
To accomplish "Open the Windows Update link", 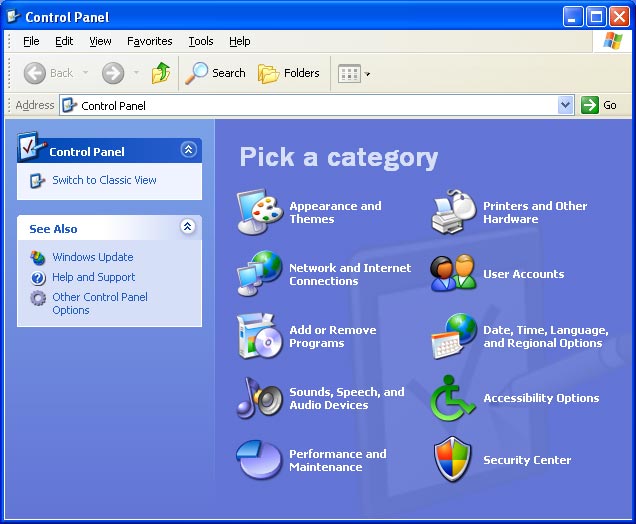I will coord(93,257).
